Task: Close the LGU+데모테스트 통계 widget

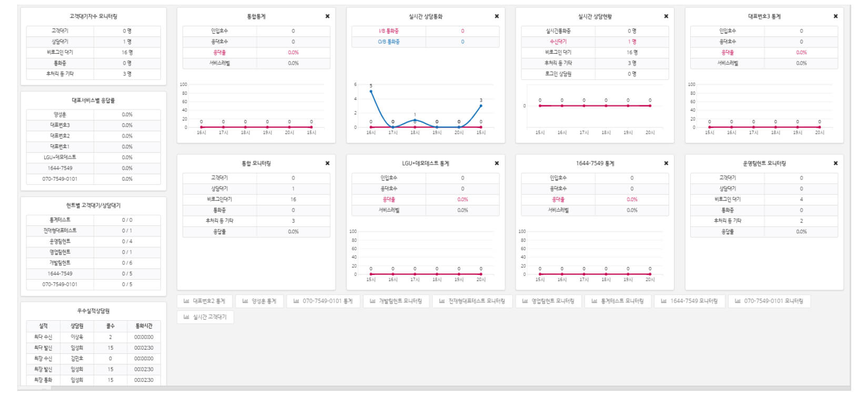Action: pos(497,163)
